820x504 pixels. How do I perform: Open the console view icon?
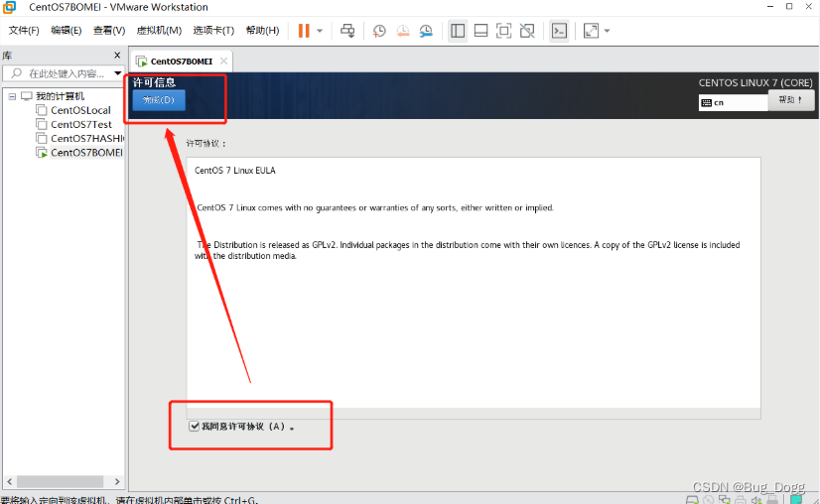point(559,31)
